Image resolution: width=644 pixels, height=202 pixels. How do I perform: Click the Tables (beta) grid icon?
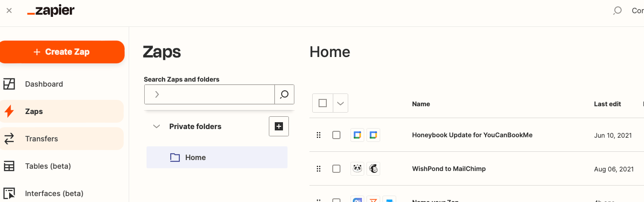coord(9,166)
